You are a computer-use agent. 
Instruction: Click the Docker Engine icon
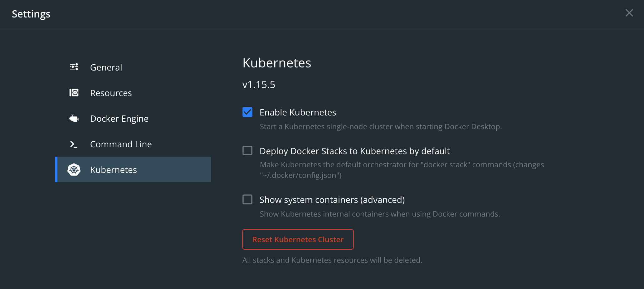(74, 118)
